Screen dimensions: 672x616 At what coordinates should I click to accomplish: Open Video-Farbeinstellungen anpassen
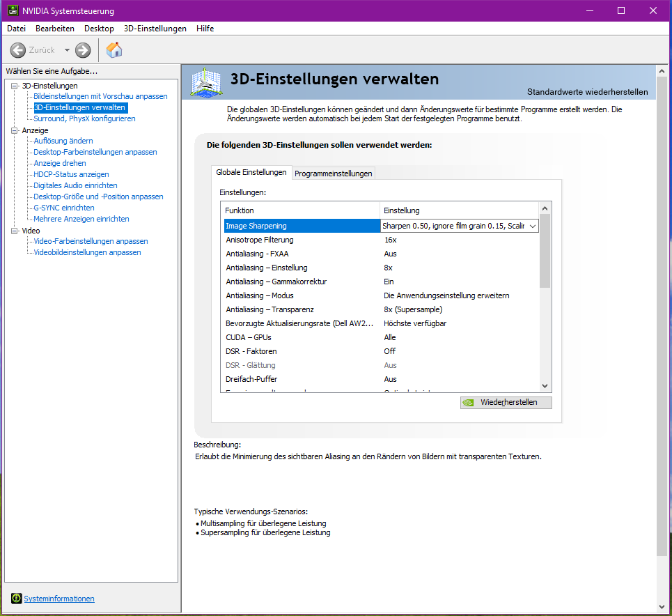(x=91, y=241)
